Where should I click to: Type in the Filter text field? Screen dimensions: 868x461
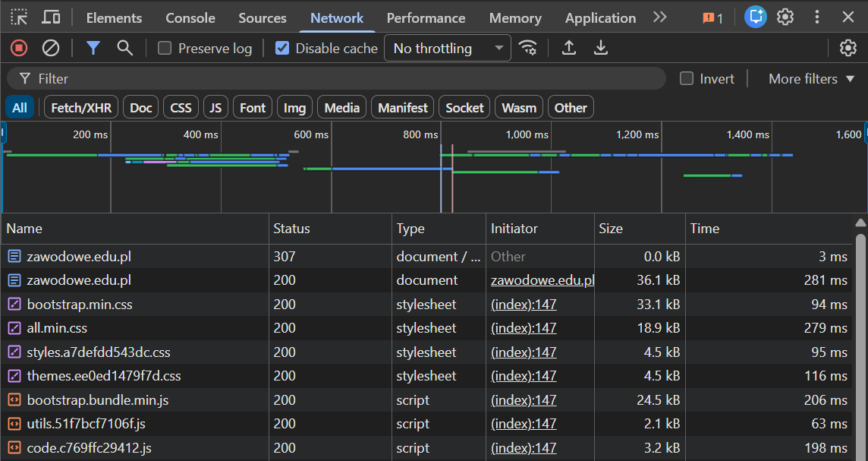coord(341,79)
